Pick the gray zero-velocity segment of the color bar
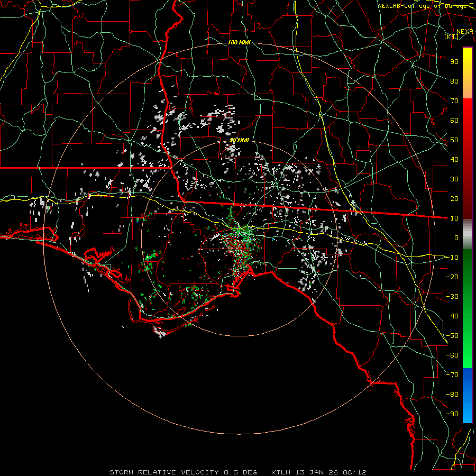Screen dimensions: 476x476 pos(467,234)
